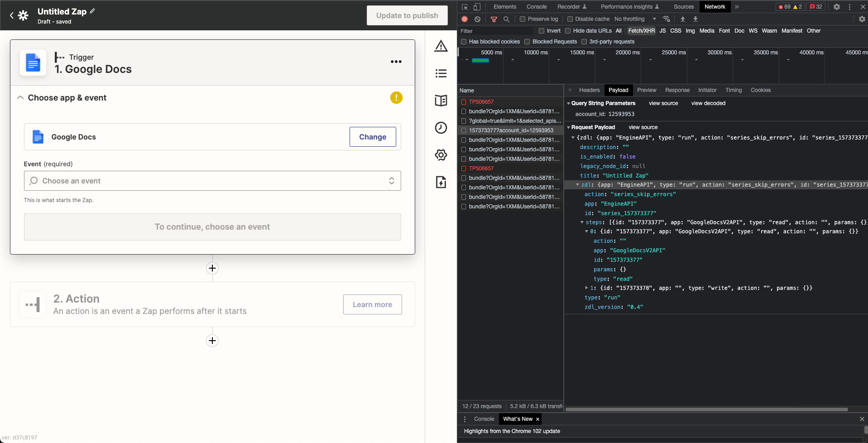The width and height of the screenshot is (868, 443).
Task: Expand step 1 write object in payload
Action: tap(587, 288)
